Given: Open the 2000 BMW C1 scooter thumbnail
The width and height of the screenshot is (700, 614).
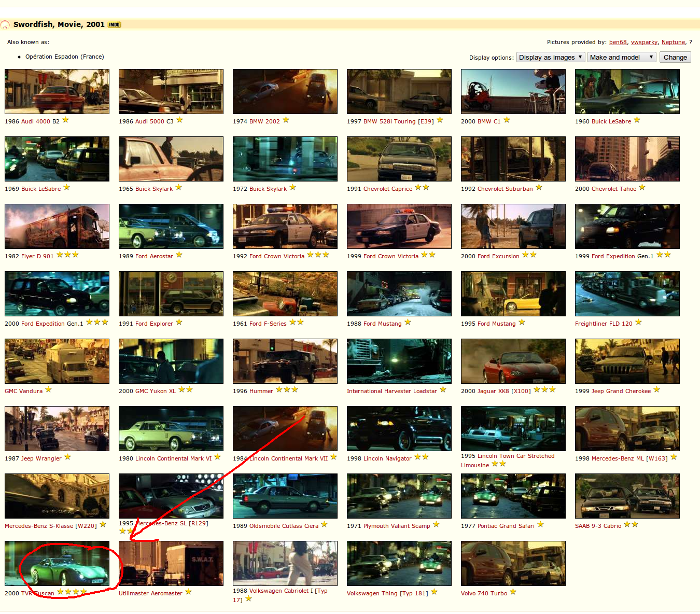Looking at the screenshot, I should point(513,91).
